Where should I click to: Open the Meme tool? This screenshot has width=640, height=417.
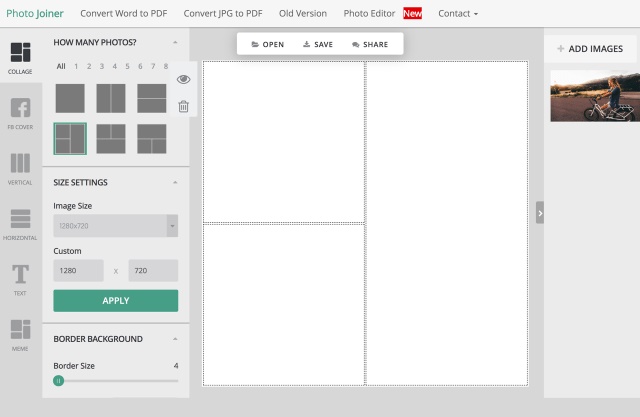(20, 334)
